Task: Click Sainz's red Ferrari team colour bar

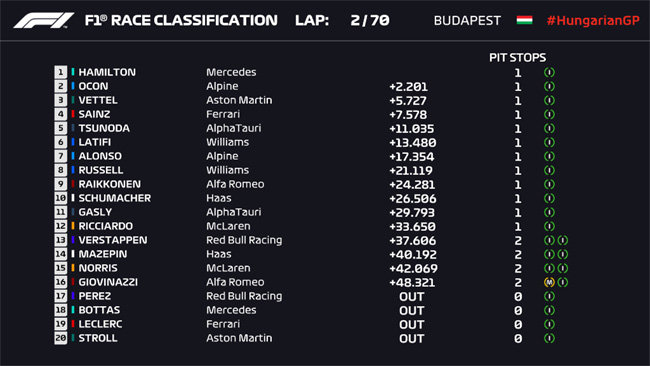Action: click(73, 114)
